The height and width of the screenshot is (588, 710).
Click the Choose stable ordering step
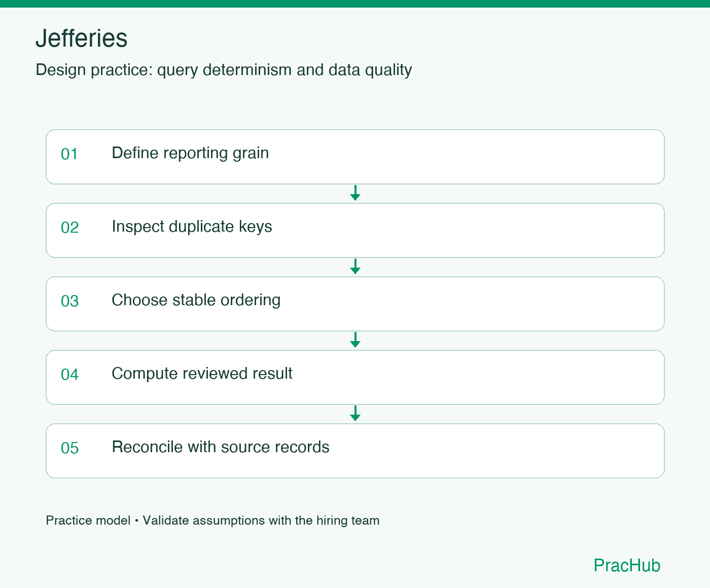pyautogui.click(x=355, y=304)
